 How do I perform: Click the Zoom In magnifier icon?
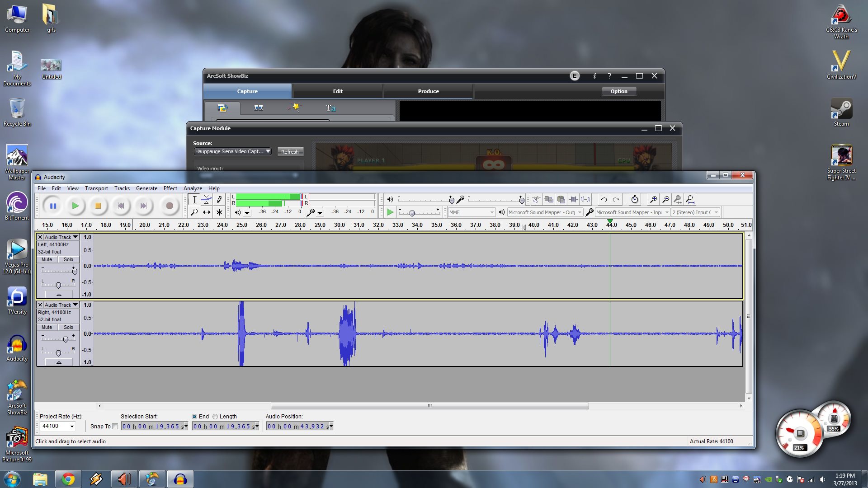[653, 199]
